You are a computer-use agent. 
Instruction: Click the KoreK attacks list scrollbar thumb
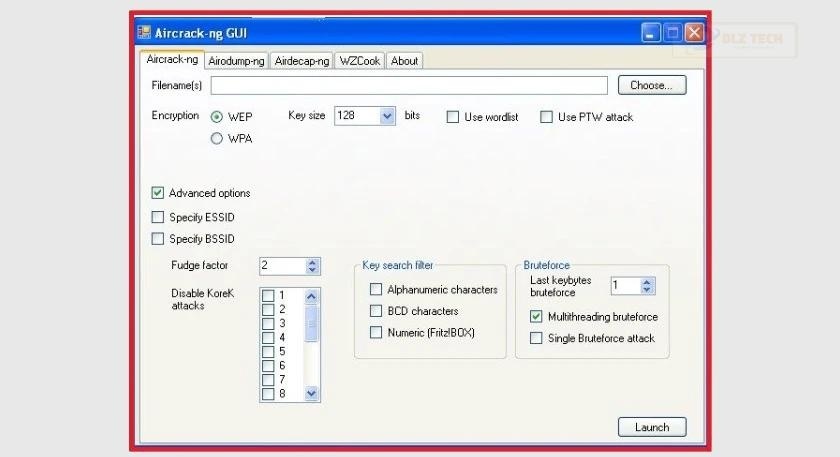click(x=312, y=323)
